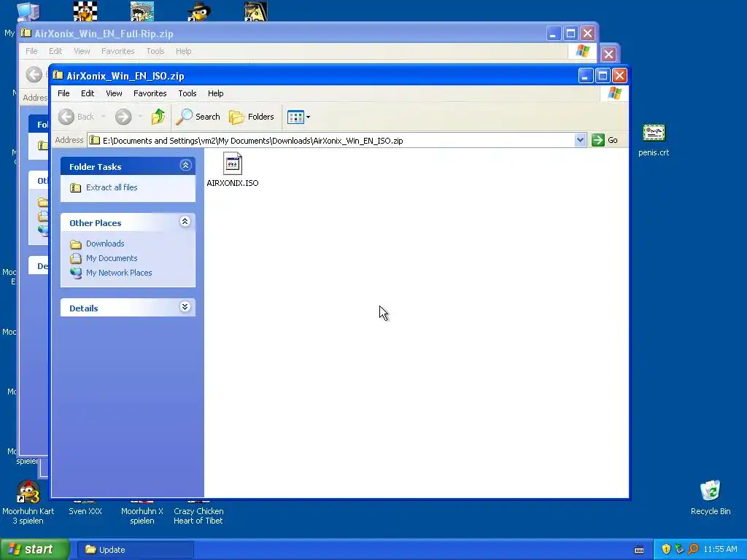The width and height of the screenshot is (747, 560).
Task: Click the Extract all files zip icon
Action: [x=75, y=187]
